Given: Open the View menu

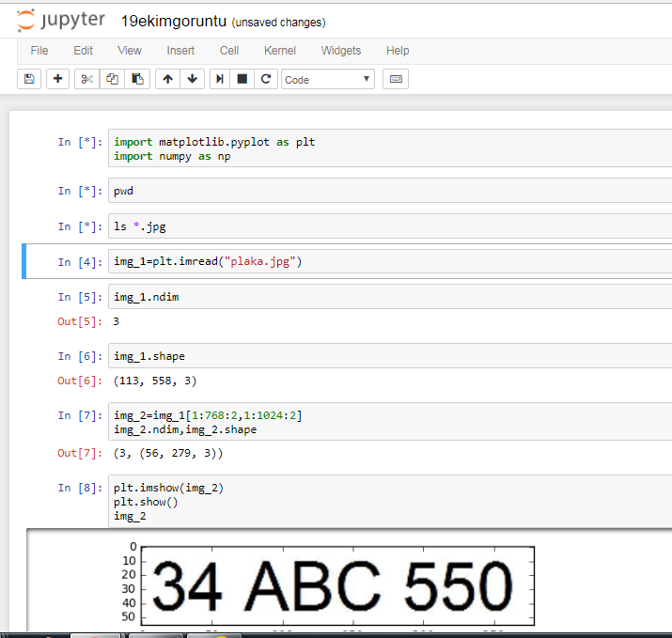Looking at the screenshot, I should pyautogui.click(x=130, y=51).
